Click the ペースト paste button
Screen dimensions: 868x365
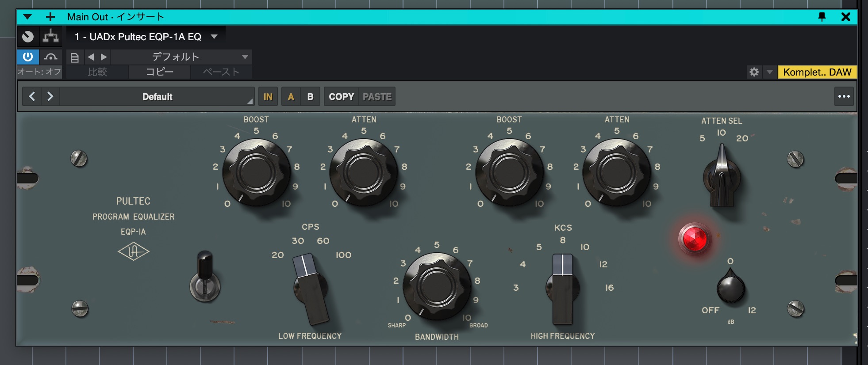[221, 72]
